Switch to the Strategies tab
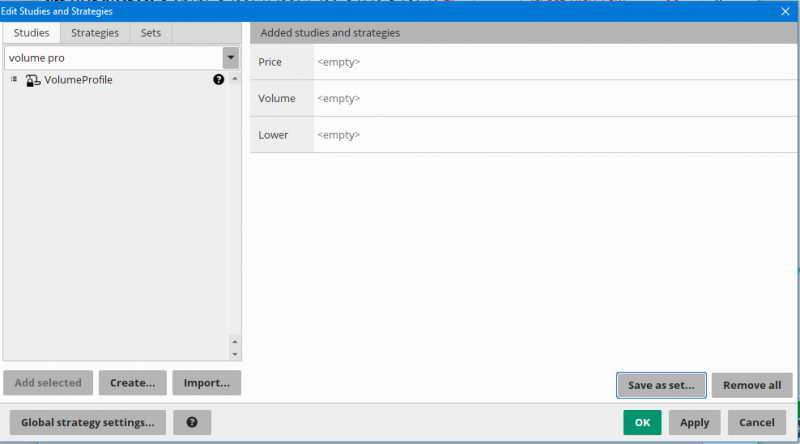 pyautogui.click(x=95, y=33)
